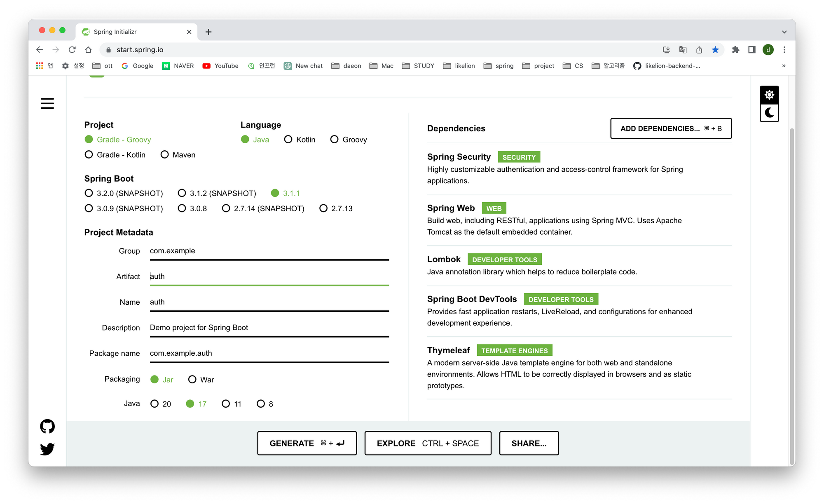Focus the Group input field

[269, 251]
